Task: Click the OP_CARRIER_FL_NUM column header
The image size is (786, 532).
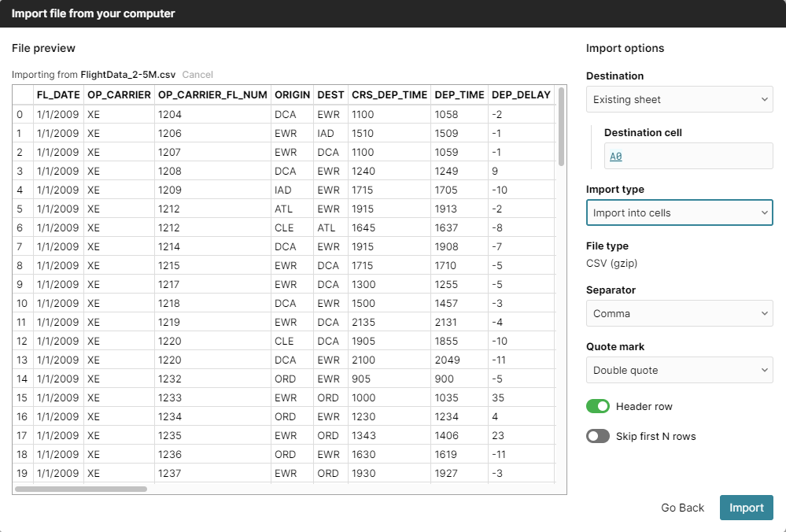Action: point(212,95)
